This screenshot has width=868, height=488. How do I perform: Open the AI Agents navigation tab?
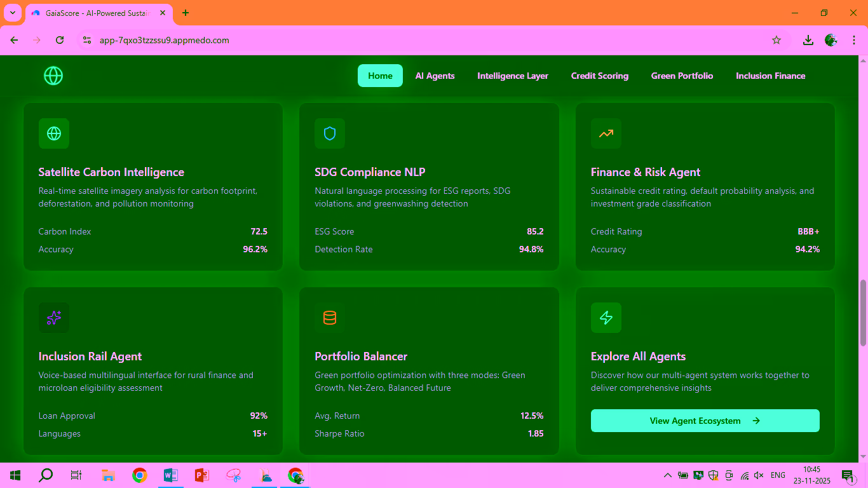coord(435,76)
